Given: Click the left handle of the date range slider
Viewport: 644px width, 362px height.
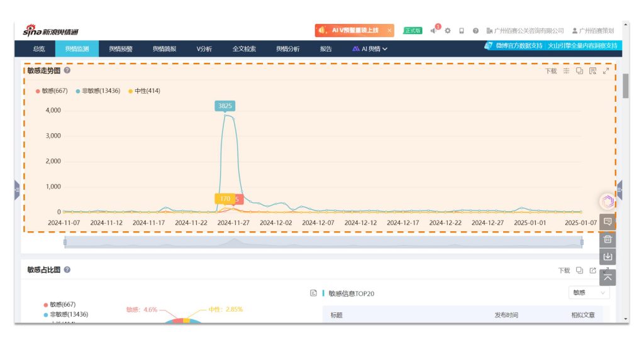Looking at the screenshot, I should 65,242.
